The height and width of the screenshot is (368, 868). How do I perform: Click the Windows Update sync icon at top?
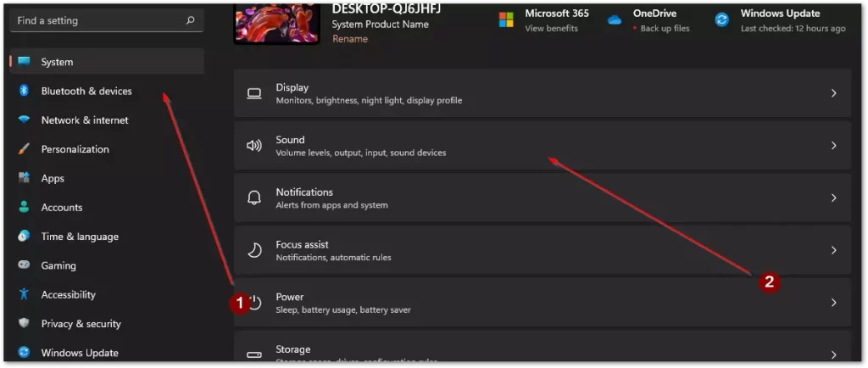(x=721, y=20)
